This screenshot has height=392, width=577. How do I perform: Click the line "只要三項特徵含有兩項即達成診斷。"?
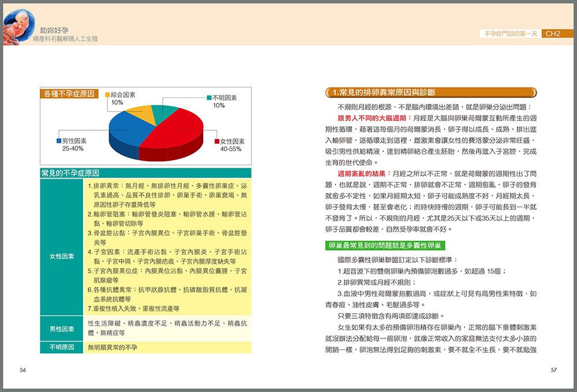click(x=391, y=316)
